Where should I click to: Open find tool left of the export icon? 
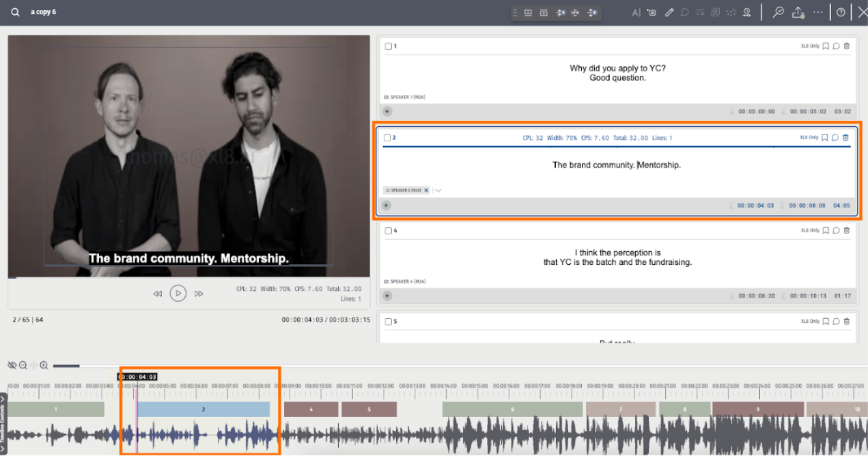tap(778, 12)
